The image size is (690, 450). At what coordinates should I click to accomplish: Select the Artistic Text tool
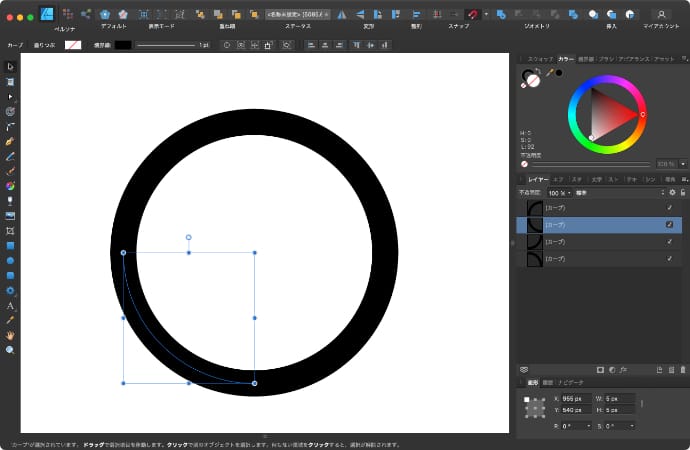click(x=10, y=305)
